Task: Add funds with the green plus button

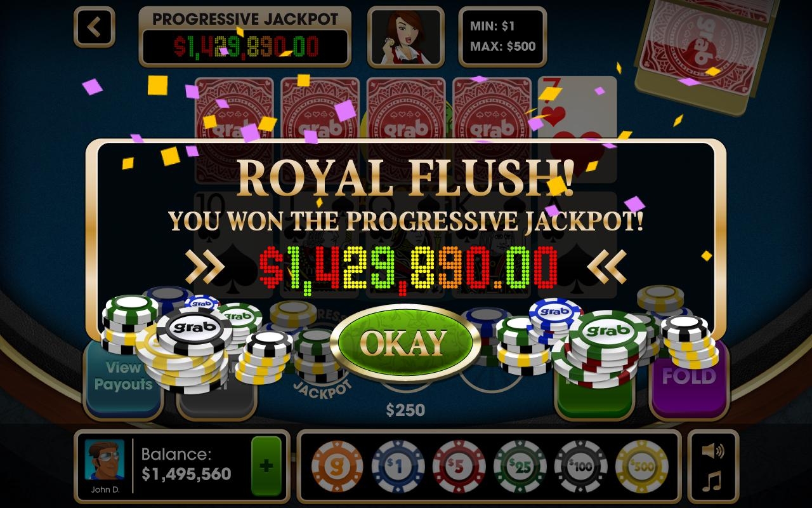Action: [266, 466]
